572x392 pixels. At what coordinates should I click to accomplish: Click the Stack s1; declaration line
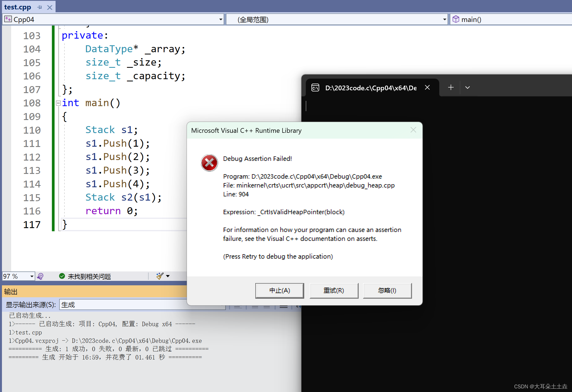tap(111, 130)
